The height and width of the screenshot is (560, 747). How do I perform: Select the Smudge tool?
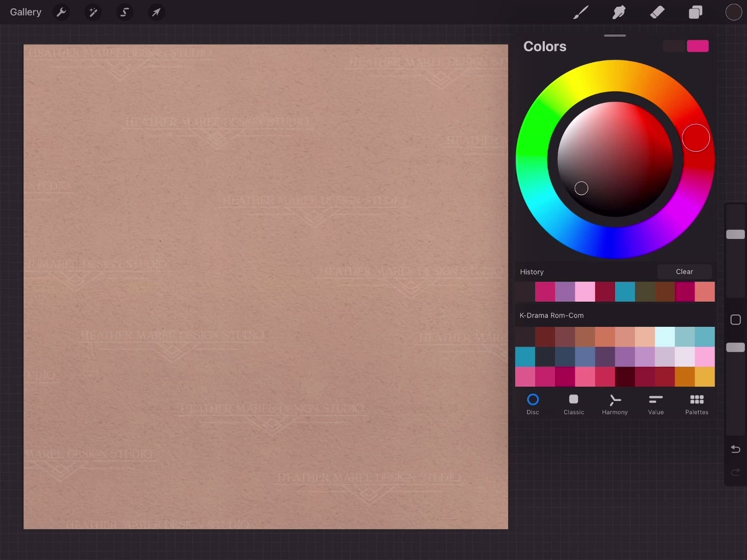point(619,12)
